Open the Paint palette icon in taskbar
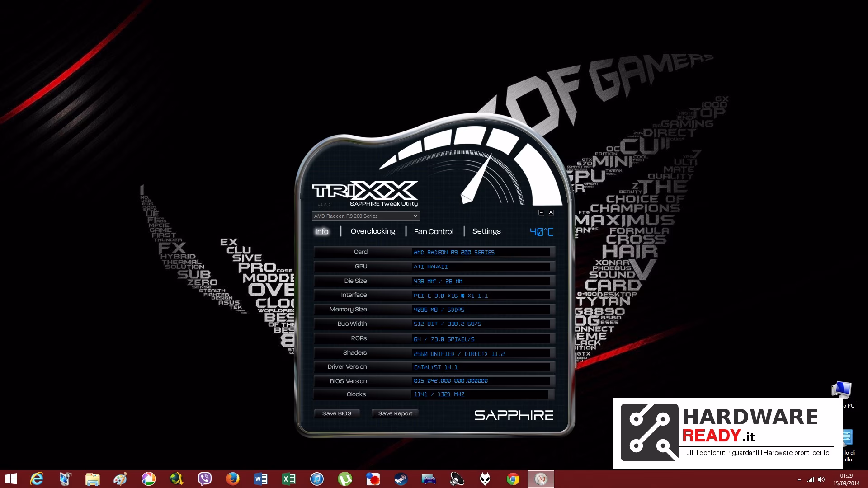868x488 pixels. coord(120,479)
